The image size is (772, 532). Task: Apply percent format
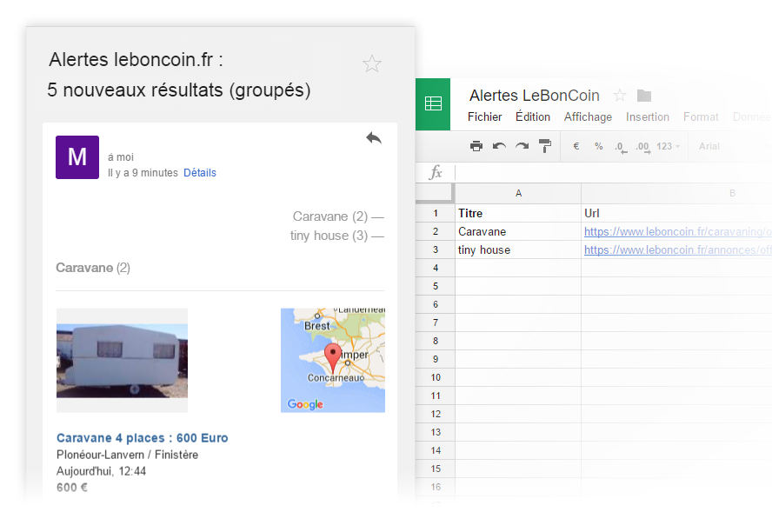pos(599,146)
